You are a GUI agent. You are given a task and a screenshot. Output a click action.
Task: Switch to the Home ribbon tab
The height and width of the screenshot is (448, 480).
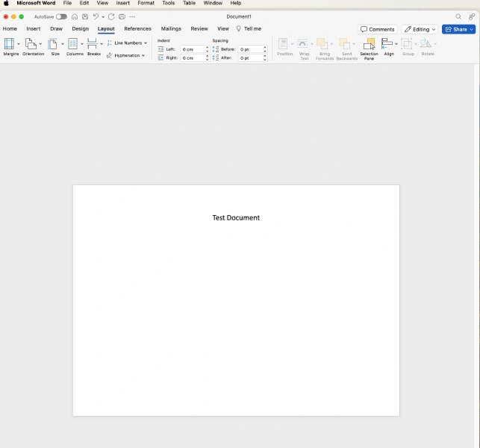coord(10,29)
